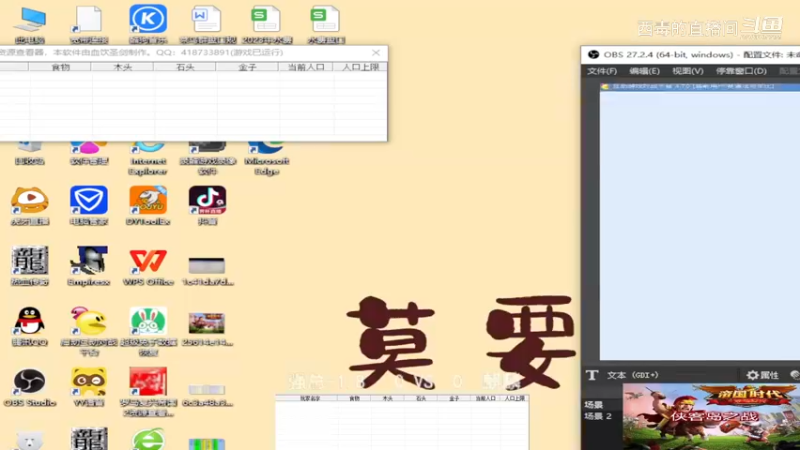Click 食物 header in the lower resource table
Viewport: 800px width, 450px height.
click(354, 398)
